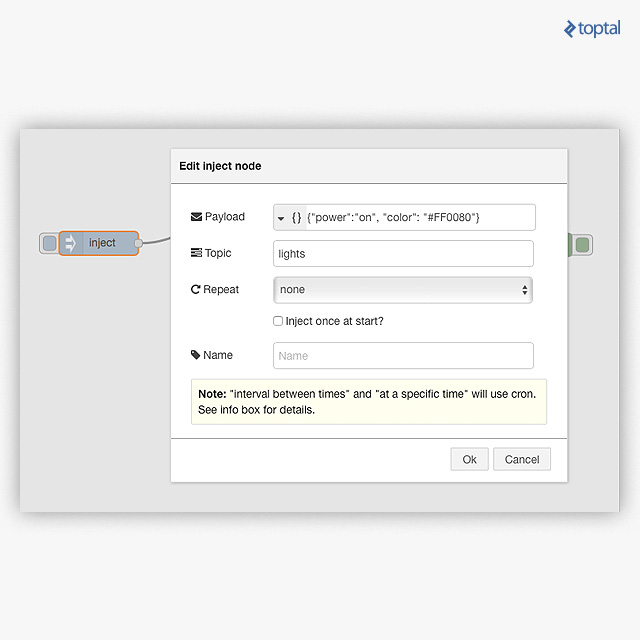Enable Inject once at start checkbox
The image size is (640, 640).
point(278,321)
